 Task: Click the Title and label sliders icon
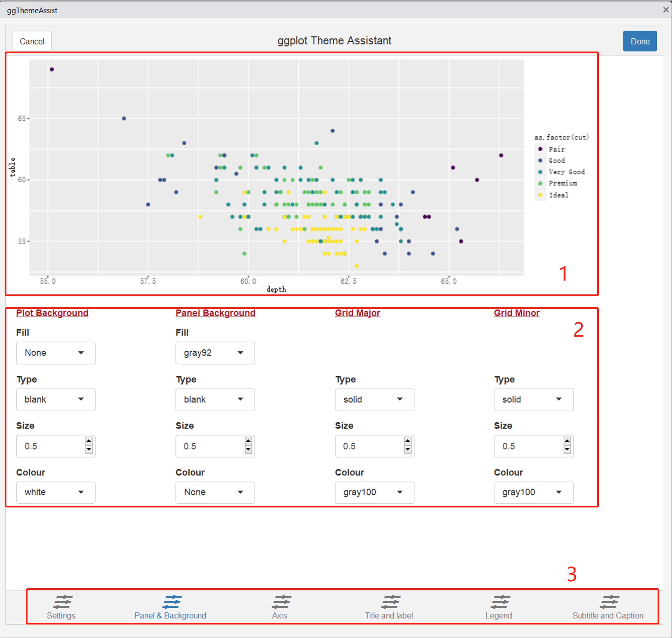pos(391,602)
